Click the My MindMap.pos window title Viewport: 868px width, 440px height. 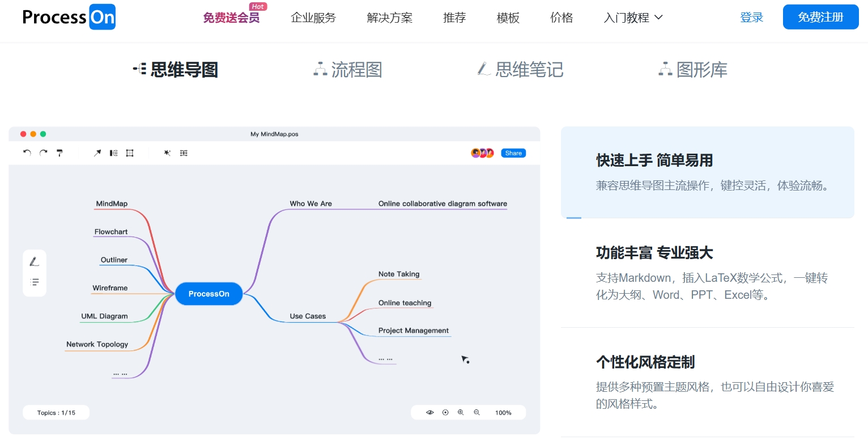pos(274,134)
